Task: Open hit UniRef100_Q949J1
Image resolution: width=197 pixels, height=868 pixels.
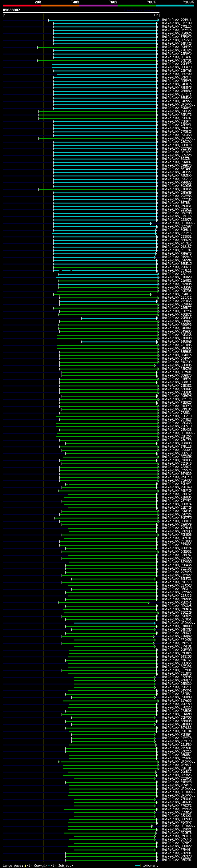Action: coord(177,20)
